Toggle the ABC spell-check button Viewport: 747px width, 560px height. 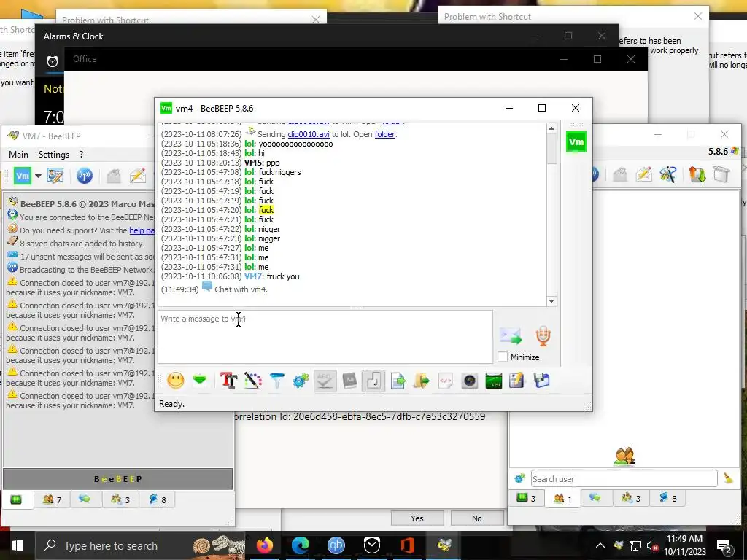point(325,381)
